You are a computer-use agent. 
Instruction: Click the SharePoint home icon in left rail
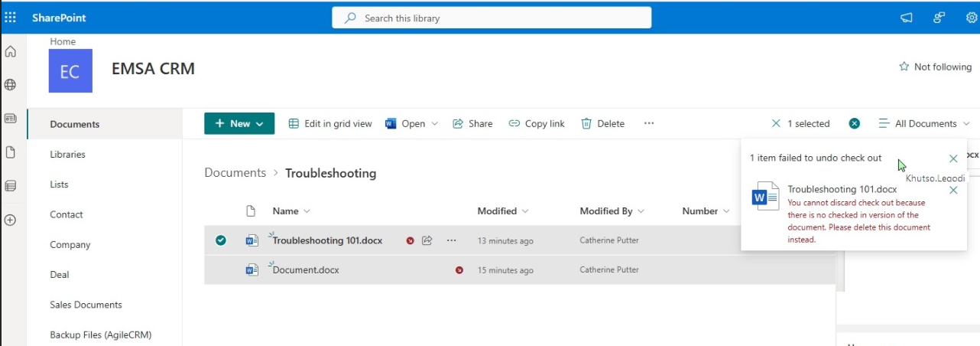(11, 52)
